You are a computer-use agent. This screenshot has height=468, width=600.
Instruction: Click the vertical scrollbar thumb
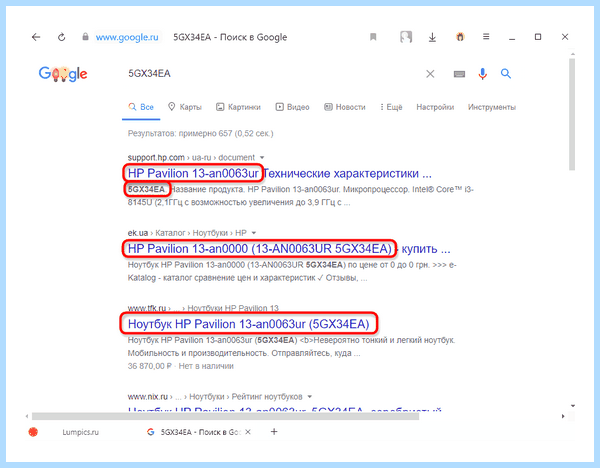(x=572, y=113)
